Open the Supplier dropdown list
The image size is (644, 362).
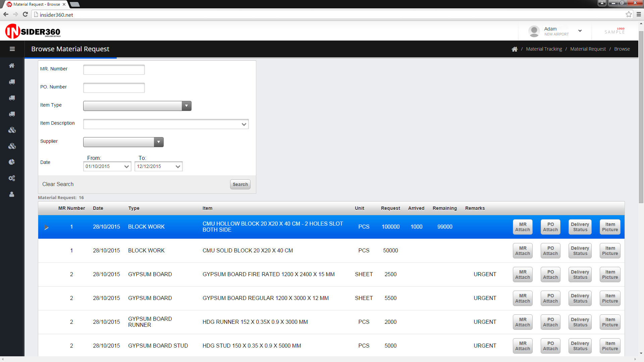pos(159,142)
